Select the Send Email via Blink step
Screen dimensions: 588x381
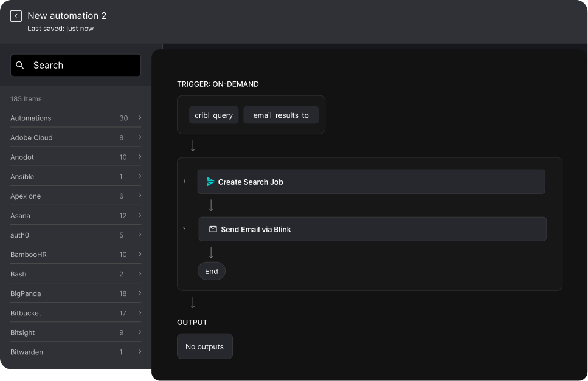[x=372, y=229]
